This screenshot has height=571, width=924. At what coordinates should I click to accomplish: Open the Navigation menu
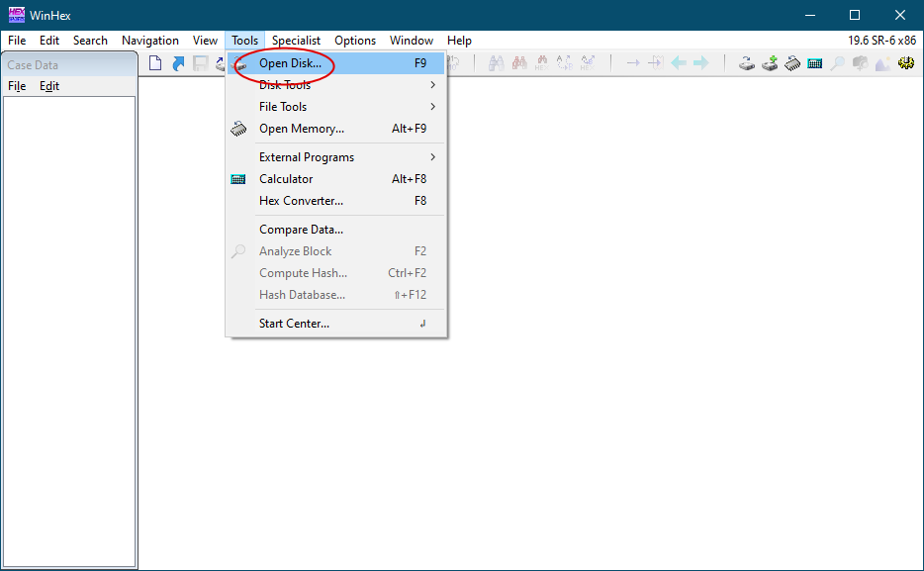pyautogui.click(x=150, y=41)
